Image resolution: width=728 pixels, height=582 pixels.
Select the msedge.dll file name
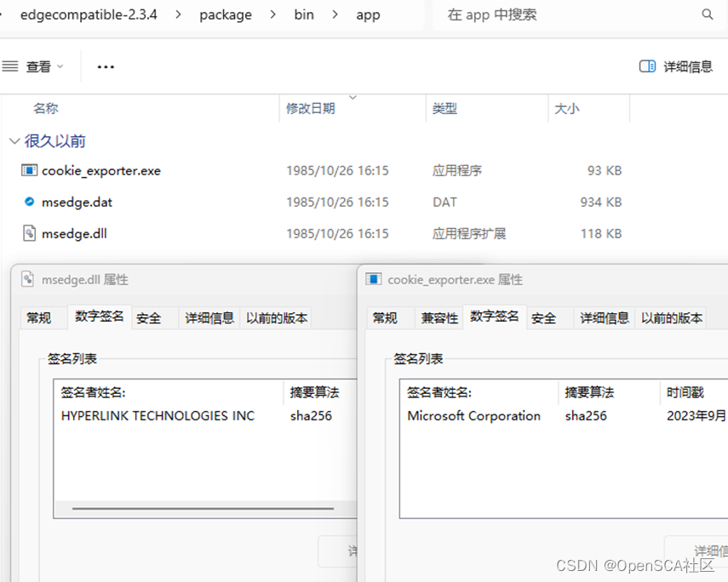(74, 233)
